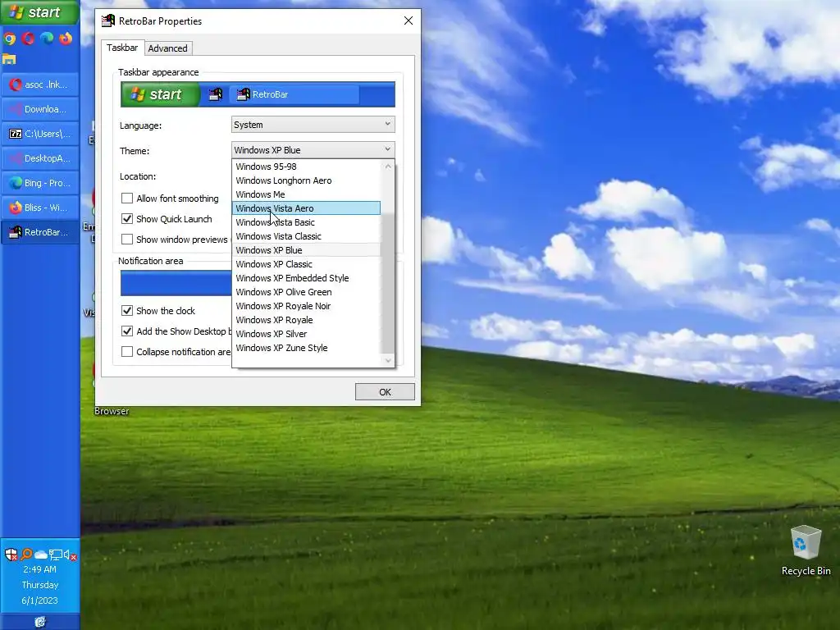Image resolution: width=840 pixels, height=630 pixels.
Task: Open the network tray icon
Action: (56, 555)
